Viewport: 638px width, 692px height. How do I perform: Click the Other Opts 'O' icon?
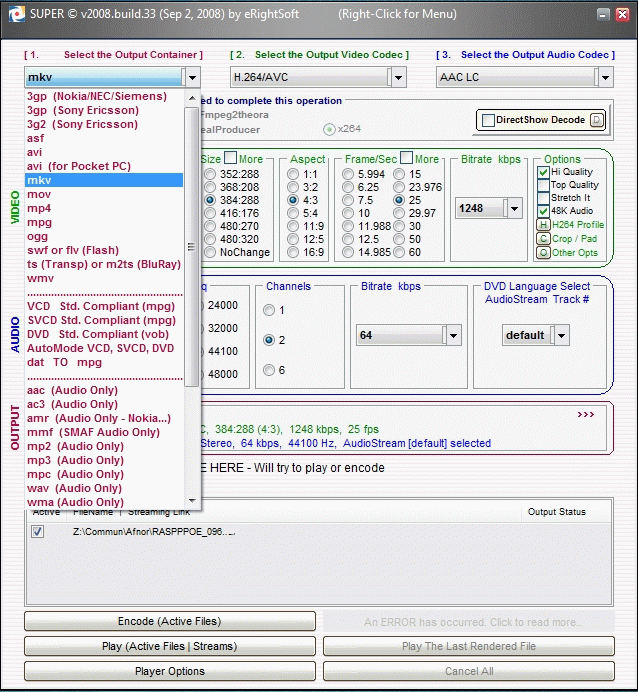(543, 253)
